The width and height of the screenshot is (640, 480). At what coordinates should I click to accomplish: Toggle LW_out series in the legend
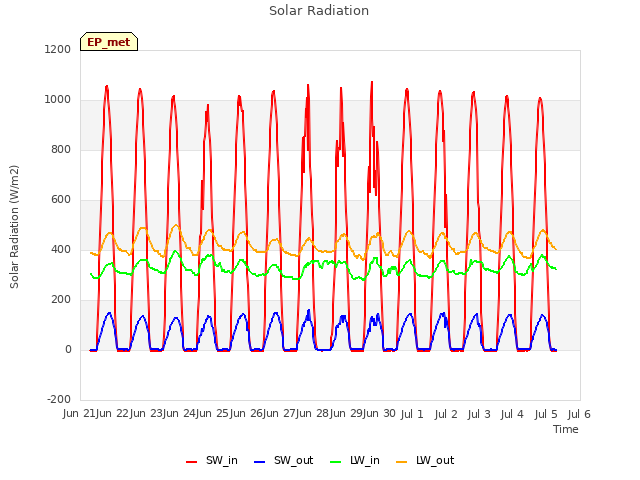click(425, 461)
